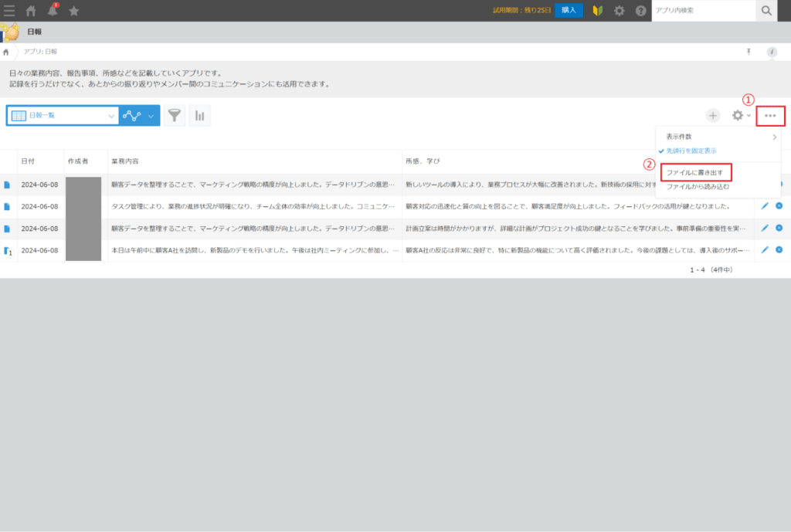The width and height of the screenshot is (791, 532).
Task: Click the pencil edit icon in last row
Action: coord(765,250)
